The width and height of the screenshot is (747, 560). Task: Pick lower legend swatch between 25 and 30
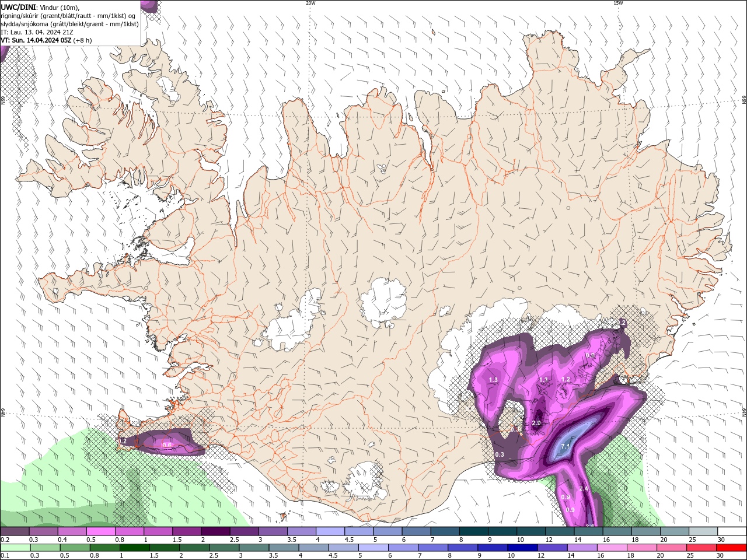tap(702, 548)
